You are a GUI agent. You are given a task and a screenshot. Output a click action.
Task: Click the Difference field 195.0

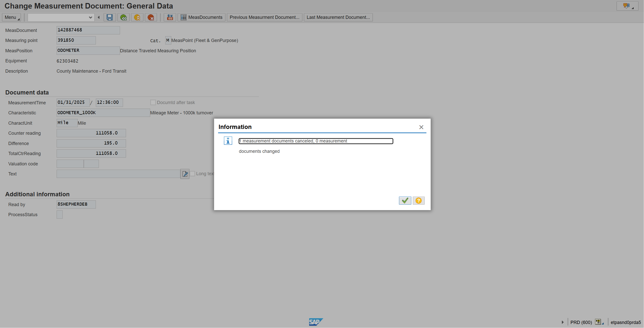[91, 143]
